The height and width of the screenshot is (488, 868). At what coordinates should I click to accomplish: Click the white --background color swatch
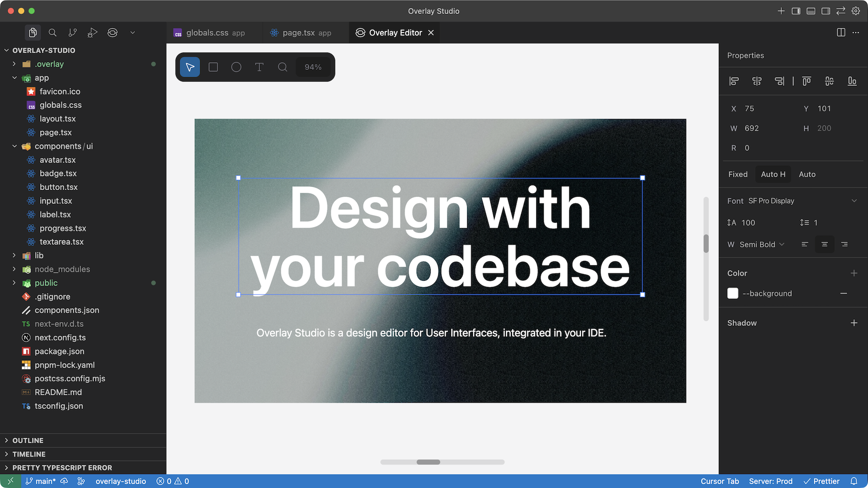point(732,293)
